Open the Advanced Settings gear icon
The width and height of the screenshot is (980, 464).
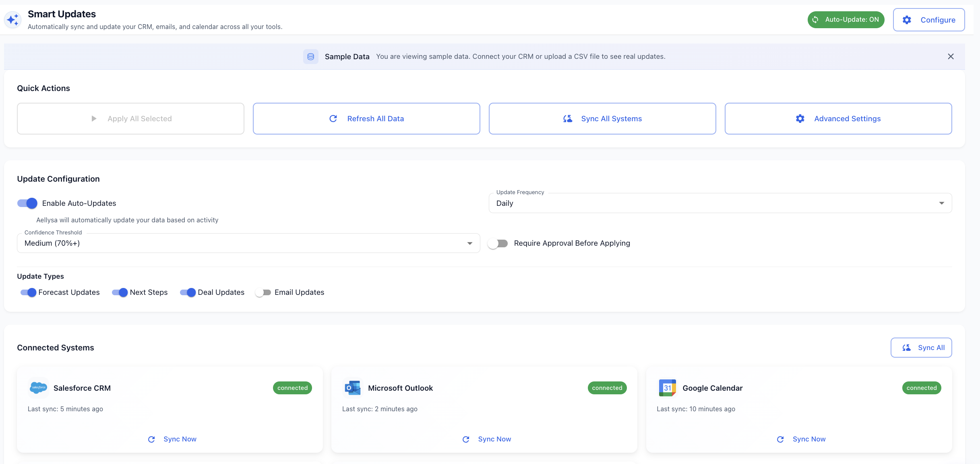pos(800,118)
